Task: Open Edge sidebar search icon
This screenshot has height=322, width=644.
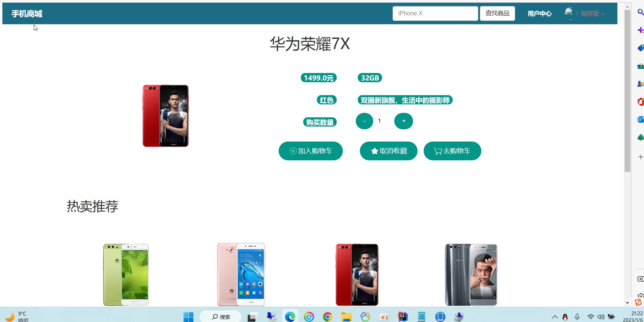Action: point(641,12)
